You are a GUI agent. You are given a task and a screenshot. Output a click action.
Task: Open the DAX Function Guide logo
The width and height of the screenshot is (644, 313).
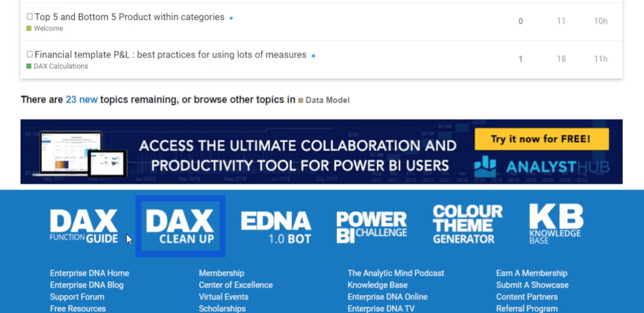(x=84, y=226)
